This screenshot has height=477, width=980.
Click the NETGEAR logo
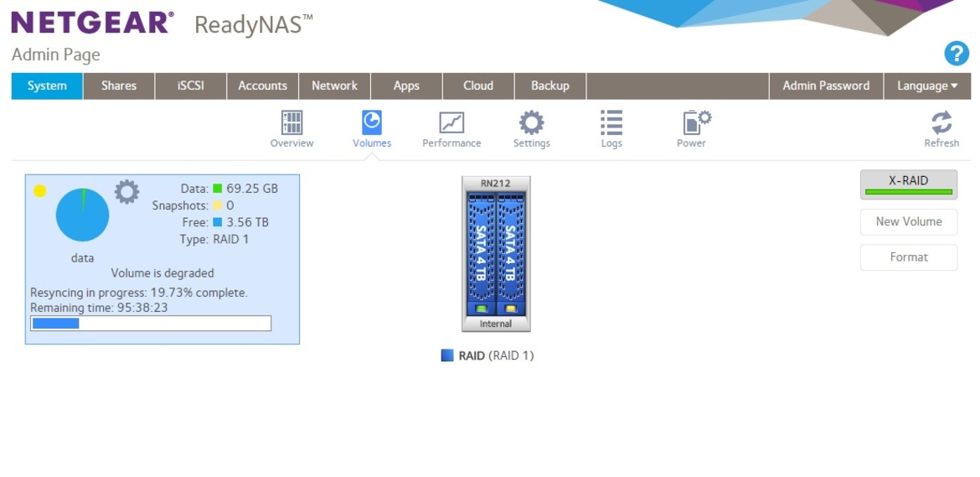pyautogui.click(x=90, y=23)
